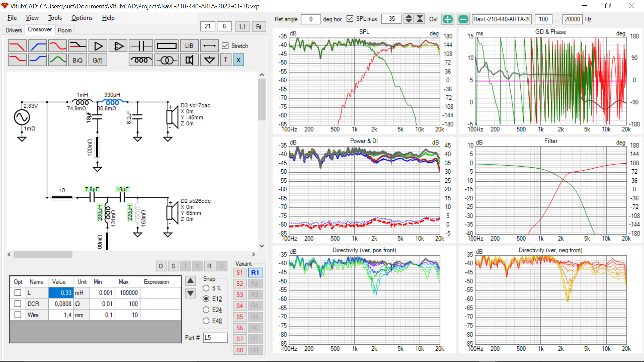Image resolution: width=644 pixels, height=362 pixels.
Task: Click the 20000 Hz frequency field
Action: click(572, 19)
